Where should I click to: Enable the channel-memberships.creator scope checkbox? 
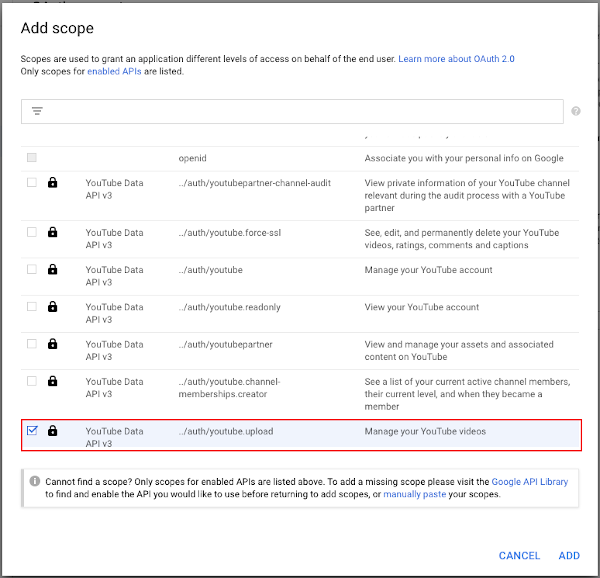coord(32,381)
